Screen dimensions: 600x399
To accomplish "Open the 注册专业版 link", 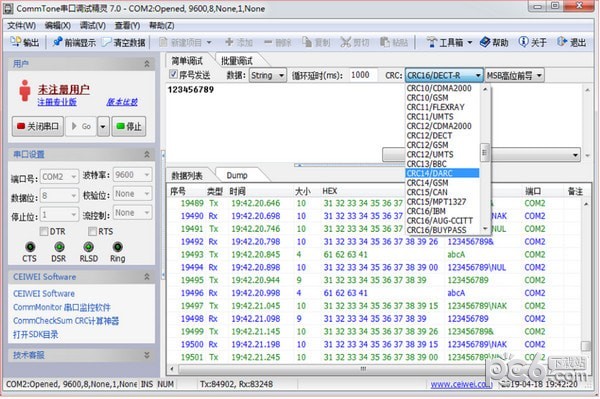I will [57, 102].
